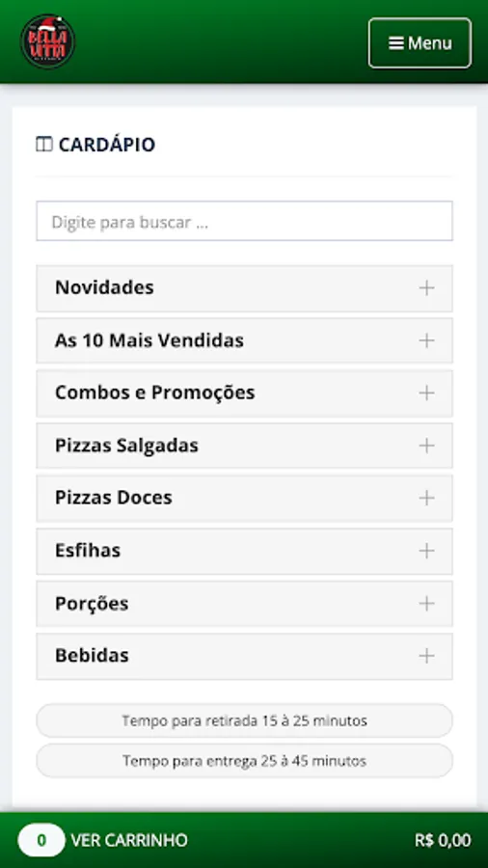This screenshot has width=488, height=868.
Task: Click plus icon on Esfihas row
Action: (x=426, y=551)
